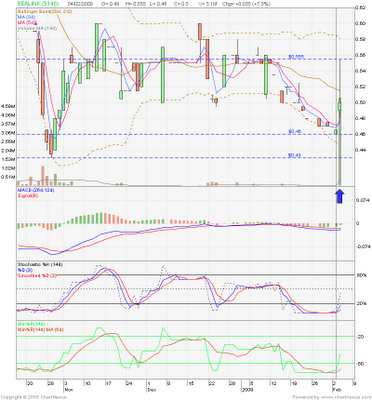Click the 2009 year label on time axis
This screenshot has width=372, height=400.
click(248, 389)
